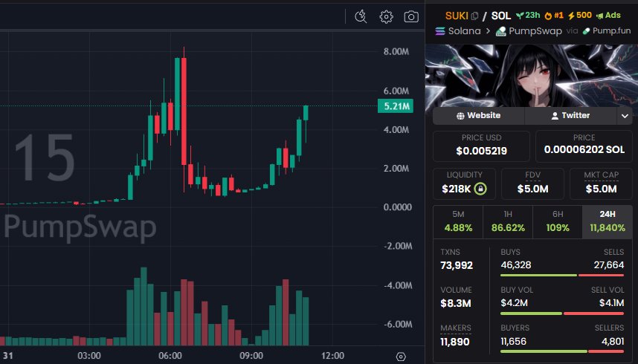
Task: Open the token Twitter link
Action: (570, 116)
